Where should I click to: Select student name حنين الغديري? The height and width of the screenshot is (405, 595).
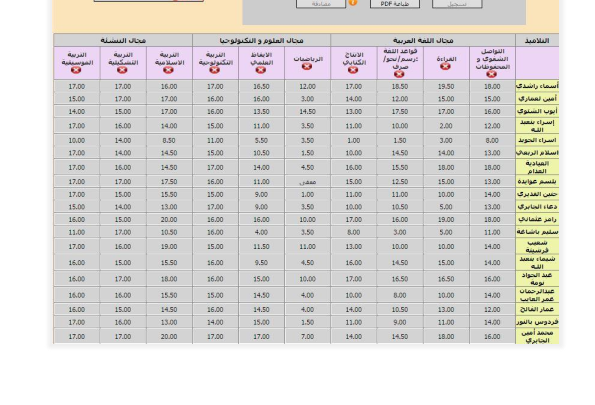tap(537, 194)
